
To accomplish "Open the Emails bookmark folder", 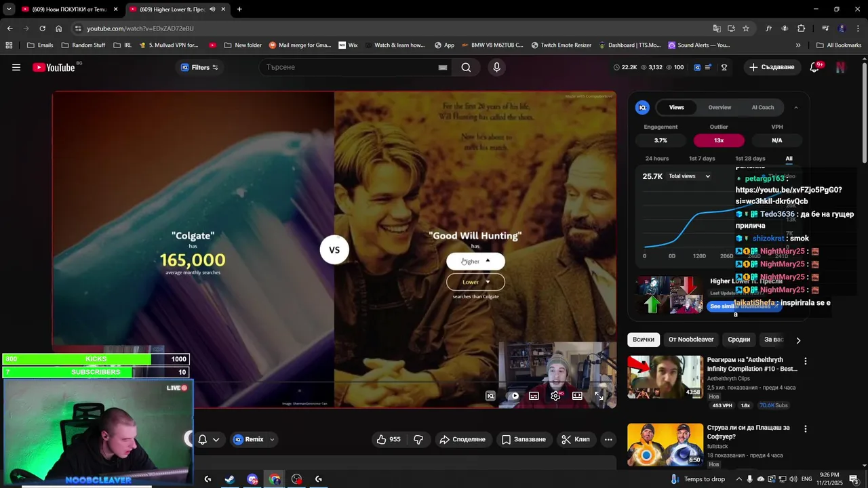I will click(x=39, y=45).
